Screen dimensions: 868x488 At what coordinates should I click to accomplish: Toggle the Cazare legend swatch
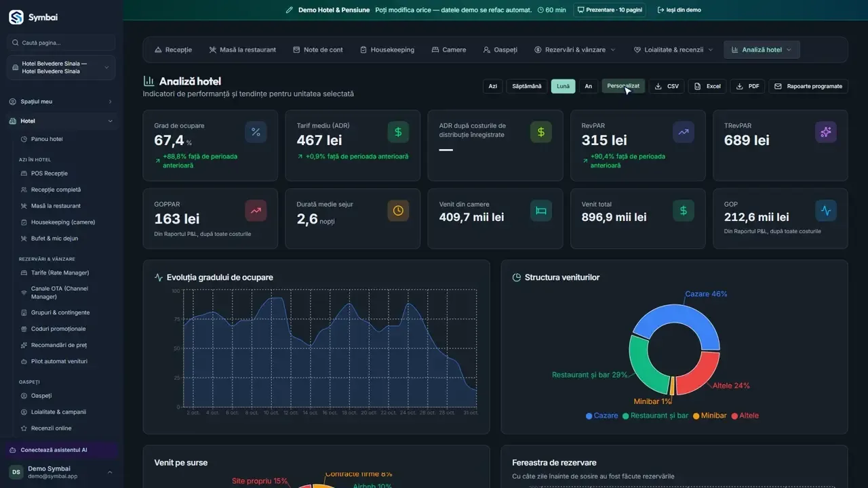589,415
